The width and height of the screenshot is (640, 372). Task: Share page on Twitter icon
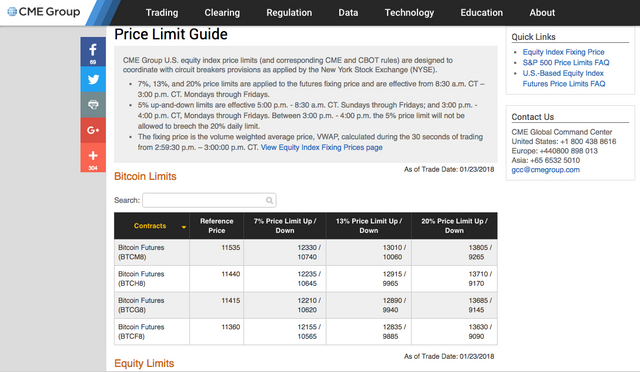coord(93,79)
